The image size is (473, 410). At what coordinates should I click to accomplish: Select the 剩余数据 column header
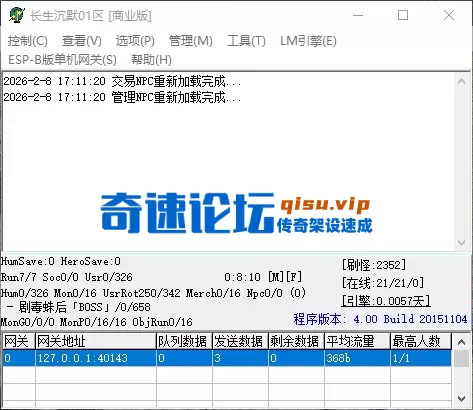pyautogui.click(x=296, y=341)
